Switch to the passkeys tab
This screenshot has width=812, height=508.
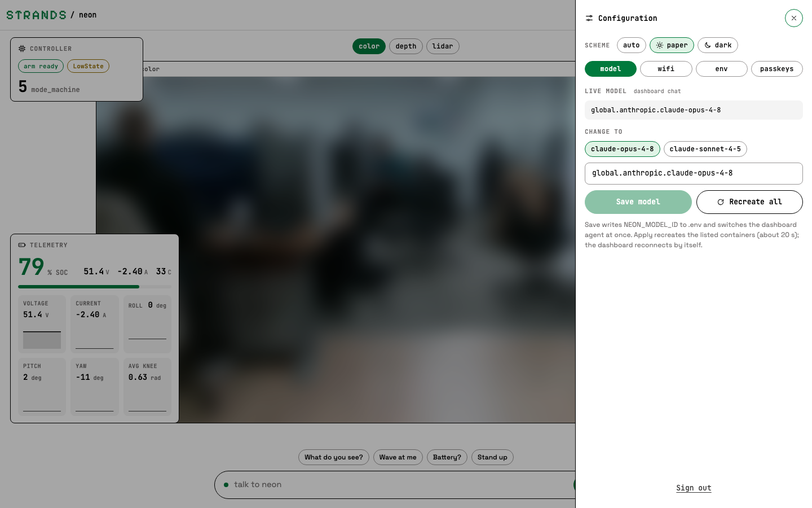[777, 69]
